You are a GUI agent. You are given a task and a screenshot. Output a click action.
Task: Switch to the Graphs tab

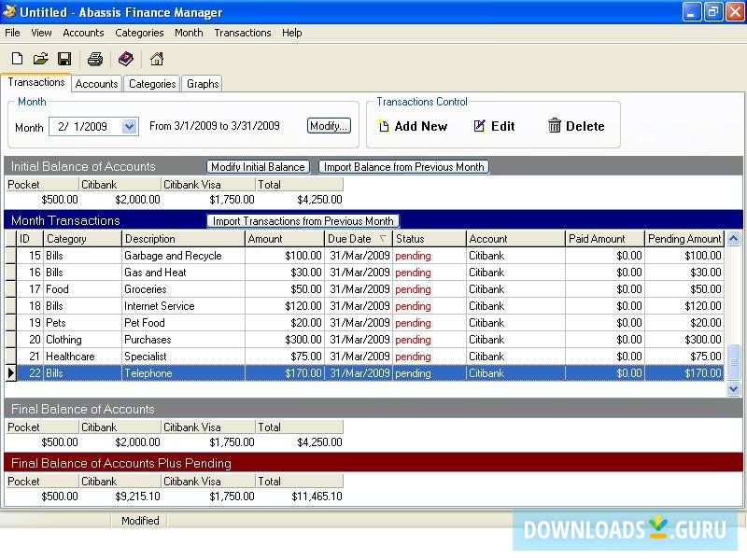coord(203,84)
